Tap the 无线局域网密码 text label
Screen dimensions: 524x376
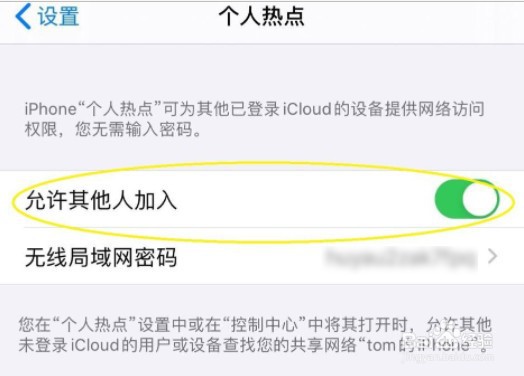click(x=101, y=258)
